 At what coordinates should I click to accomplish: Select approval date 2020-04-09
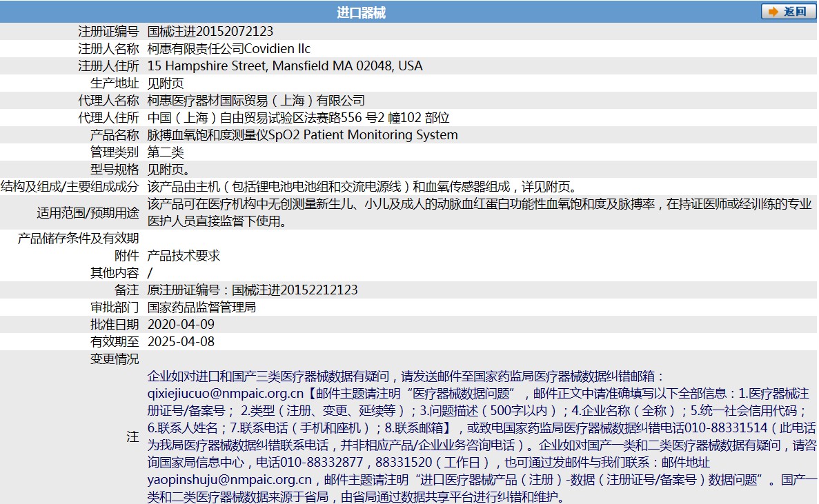181,324
